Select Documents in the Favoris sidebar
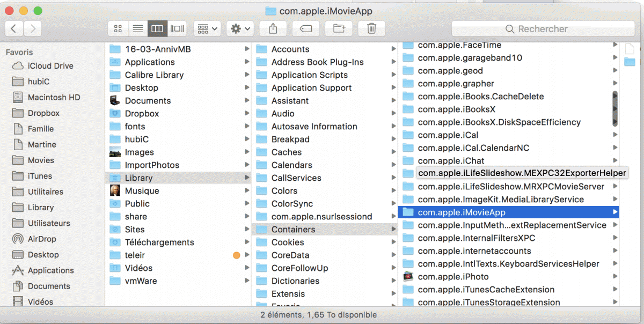Viewport: 644px width, 324px height. click(x=49, y=286)
